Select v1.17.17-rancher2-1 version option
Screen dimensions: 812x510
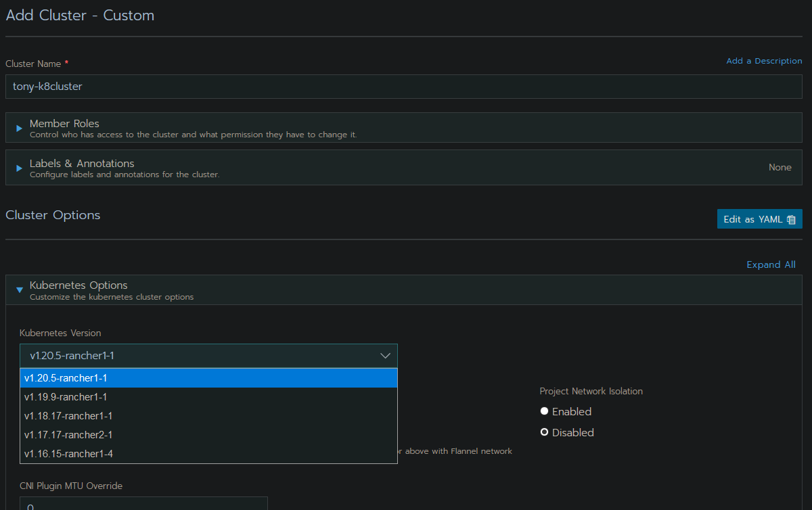click(208, 435)
